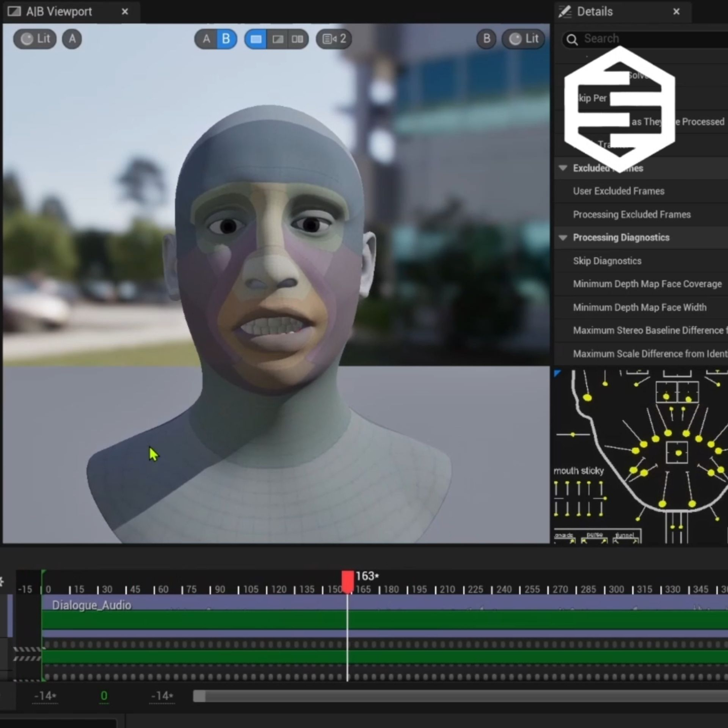Select the Skip Diagnostics property
Screen dimensions: 728x728
coord(607,261)
